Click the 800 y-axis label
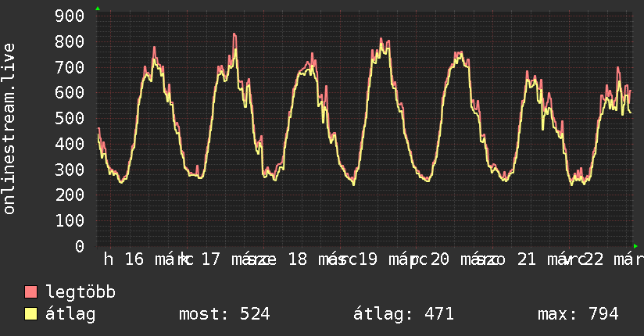This screenshot has height=336, width=644. tap(70, 41)
